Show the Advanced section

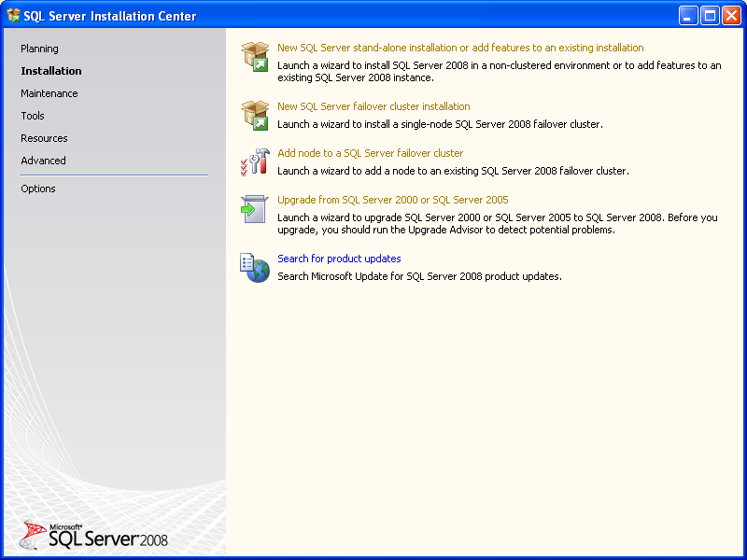point(43,161)
